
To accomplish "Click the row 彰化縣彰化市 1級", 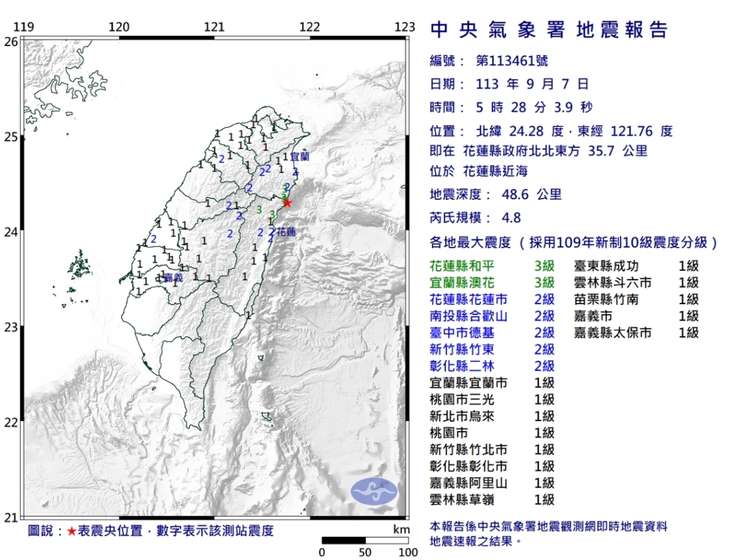I will 492,466.
